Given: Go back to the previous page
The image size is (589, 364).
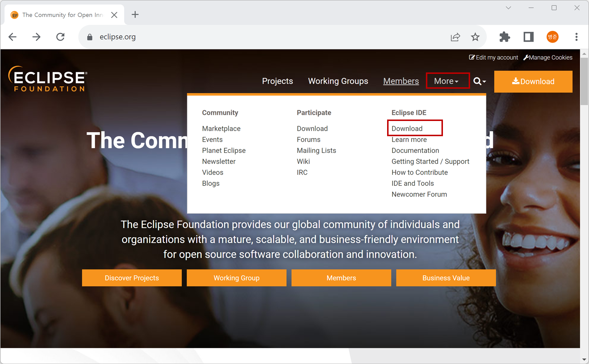Looking at the screenshot, I should click(x=13, y=37).
